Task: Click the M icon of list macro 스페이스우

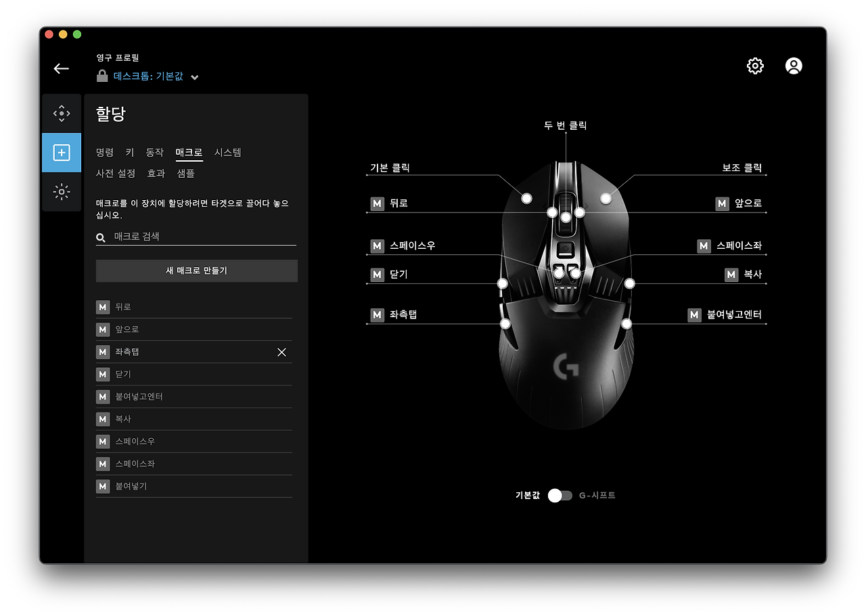Action: [103, 442]
